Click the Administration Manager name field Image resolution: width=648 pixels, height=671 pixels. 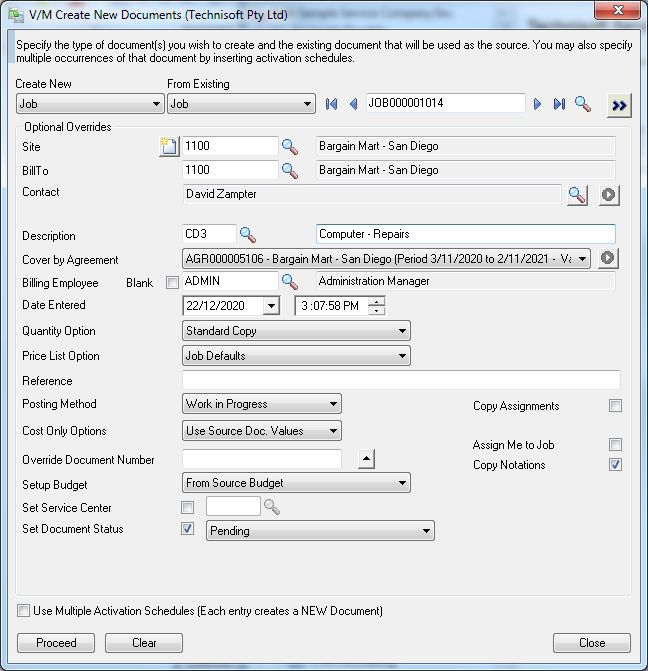pyautogui.click(x=466, y=281)
